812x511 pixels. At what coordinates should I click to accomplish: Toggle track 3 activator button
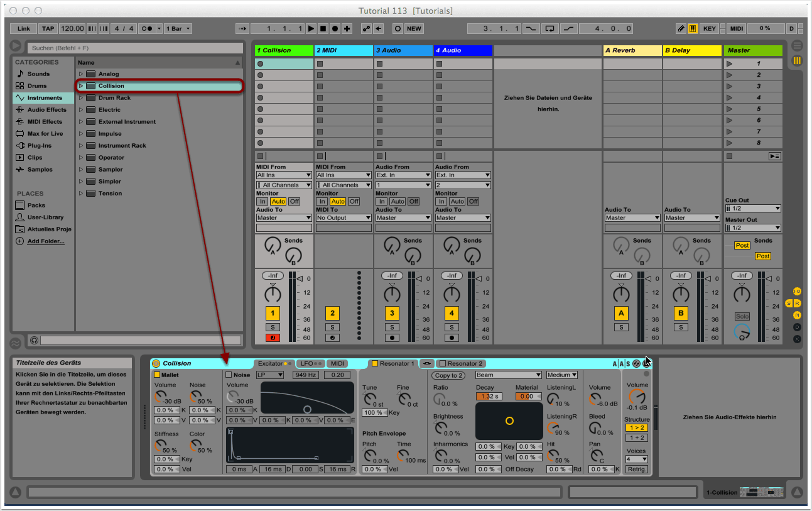(x=392, y=313)
